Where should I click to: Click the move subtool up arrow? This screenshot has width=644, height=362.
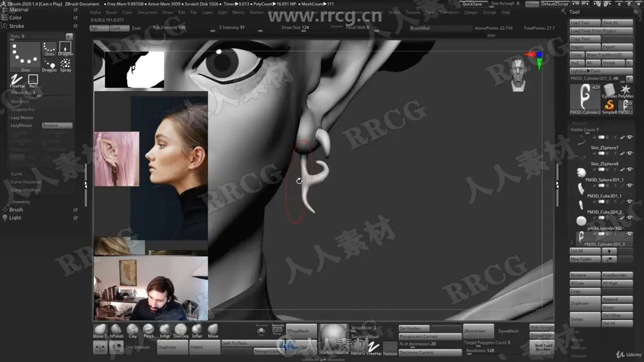[609, 251]
